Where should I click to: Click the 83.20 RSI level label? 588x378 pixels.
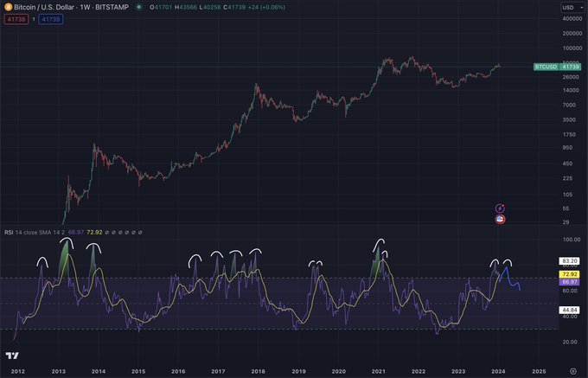566,259
